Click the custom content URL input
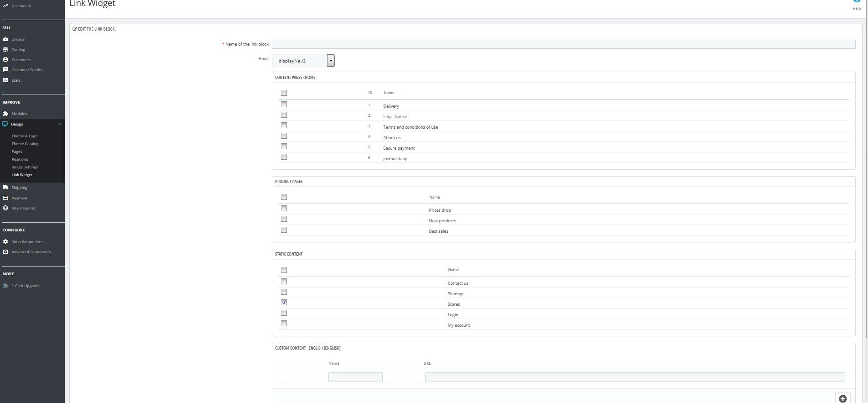The height and width of the screenshot is (403, 868). 635,377
